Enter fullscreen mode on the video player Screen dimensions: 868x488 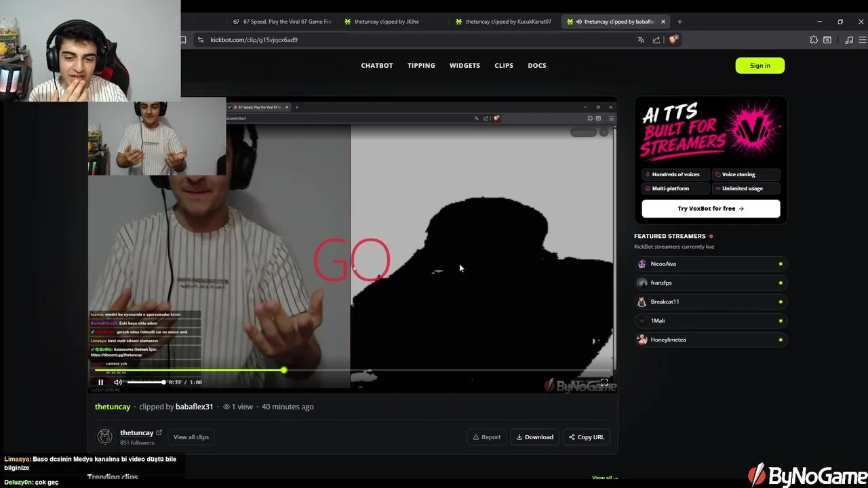pos(604,382)
